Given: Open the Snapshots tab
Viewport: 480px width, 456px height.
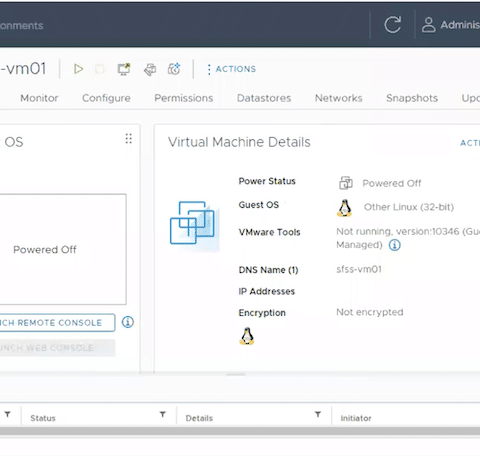Looking at the screenshot, I should (x=412, y=98).
